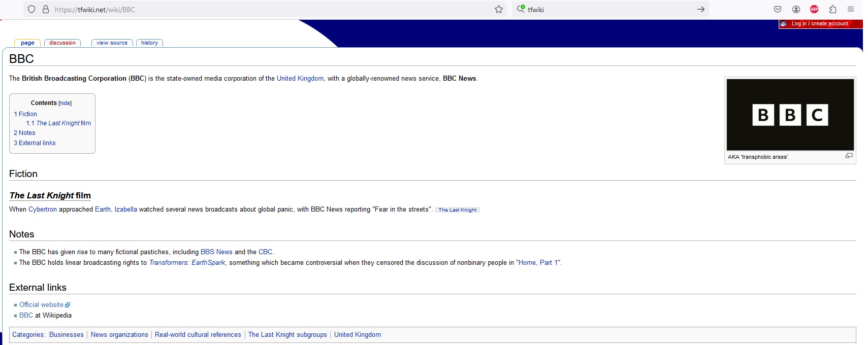Open Real-world cultural references category

pyautogui.click(x=198, y=335)
